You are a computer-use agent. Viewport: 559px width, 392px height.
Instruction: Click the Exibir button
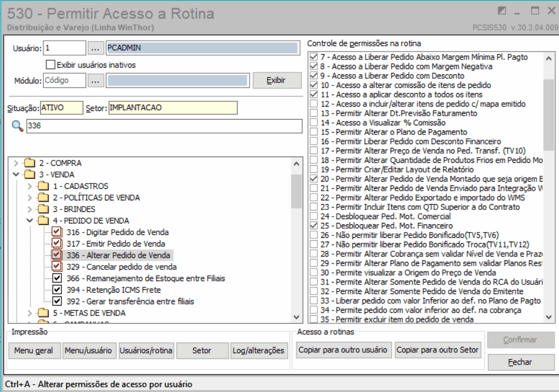(x=277, y=81)
